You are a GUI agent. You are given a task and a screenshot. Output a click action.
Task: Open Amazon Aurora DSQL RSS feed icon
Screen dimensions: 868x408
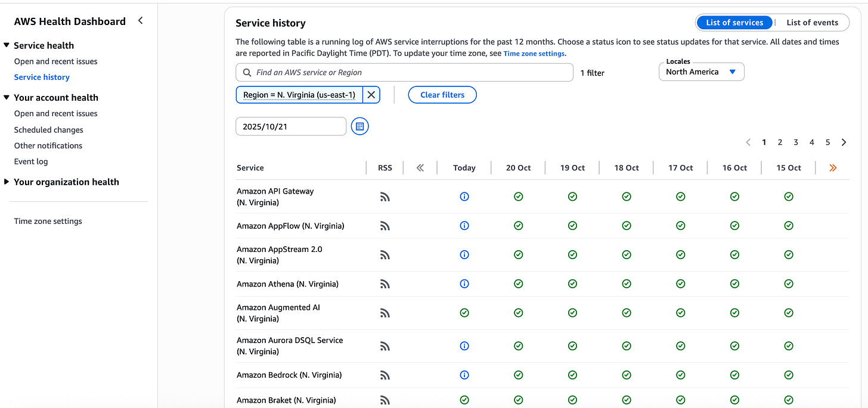385,346
